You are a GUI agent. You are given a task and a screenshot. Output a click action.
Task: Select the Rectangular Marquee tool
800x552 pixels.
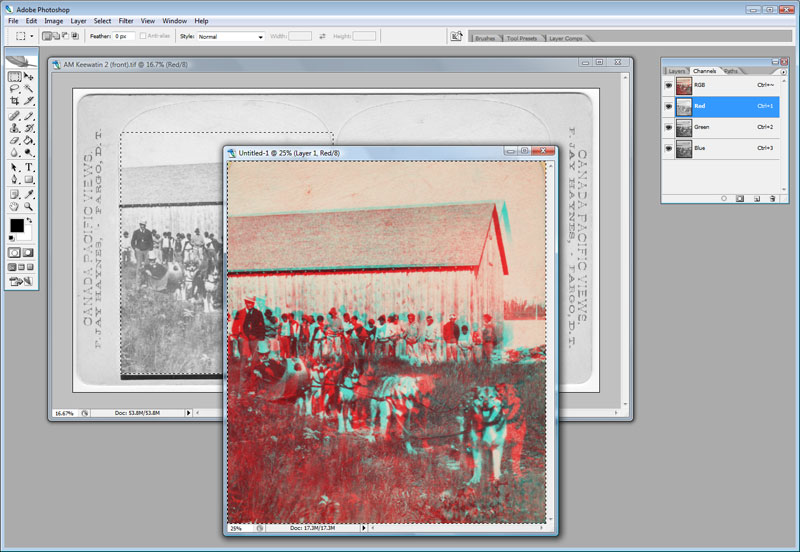[x=15, y=76]
